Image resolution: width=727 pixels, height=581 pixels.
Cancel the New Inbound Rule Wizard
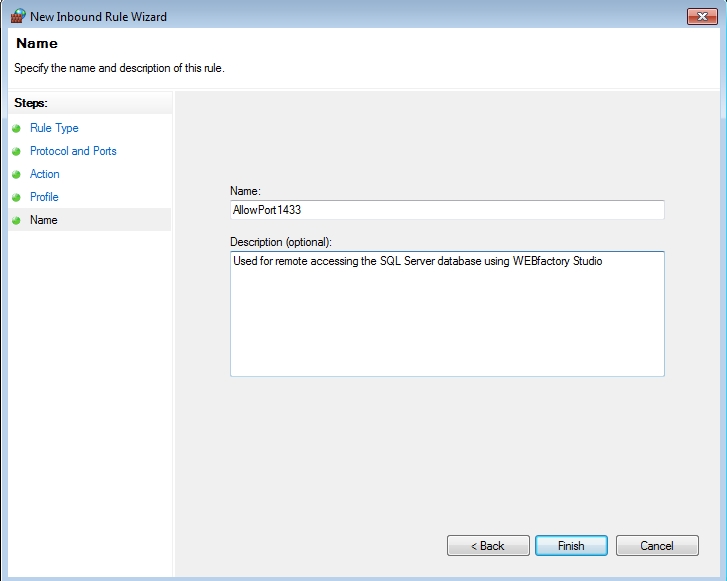point(657,546)
